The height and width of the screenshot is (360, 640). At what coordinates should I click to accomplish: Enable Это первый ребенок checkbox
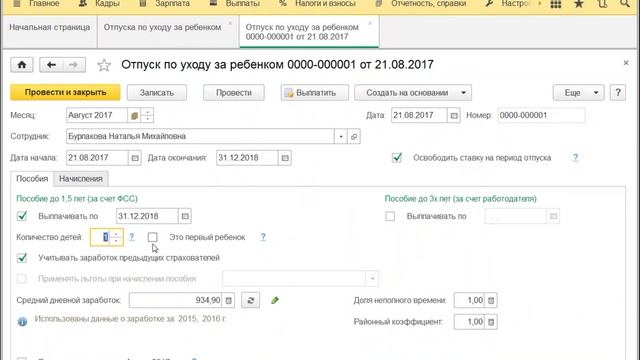[153, 237]
